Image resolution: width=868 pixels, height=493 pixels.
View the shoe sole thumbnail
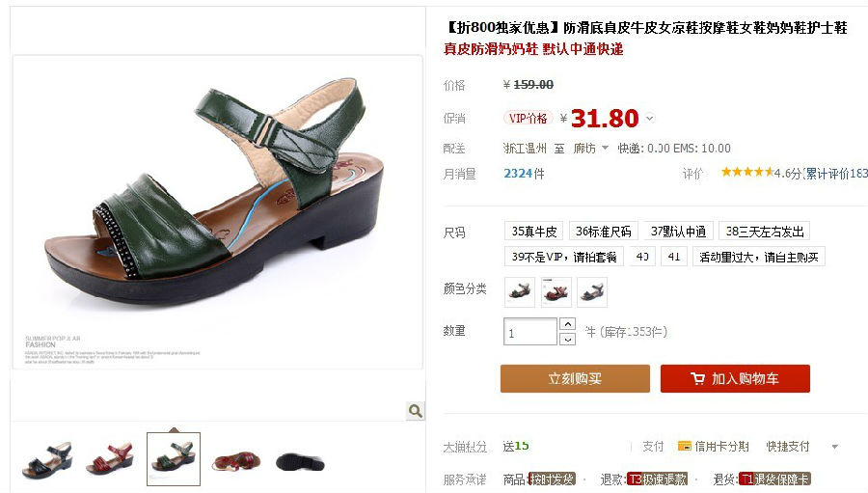pos(300,461)
